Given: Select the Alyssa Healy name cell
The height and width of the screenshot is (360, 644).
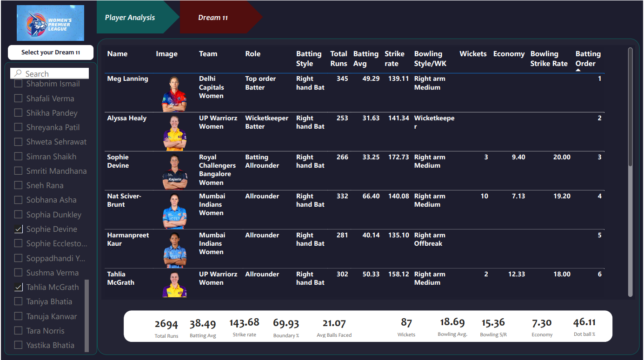Looking at the screenshot, I should click(x=127, y=118).
